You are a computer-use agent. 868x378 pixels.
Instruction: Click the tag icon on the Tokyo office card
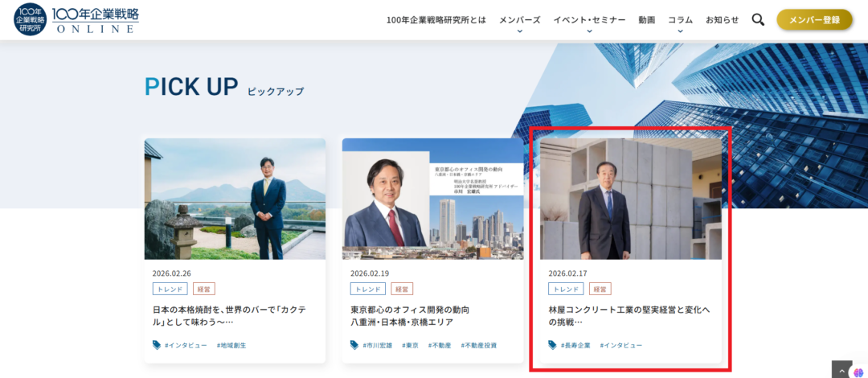click(354, 345)
